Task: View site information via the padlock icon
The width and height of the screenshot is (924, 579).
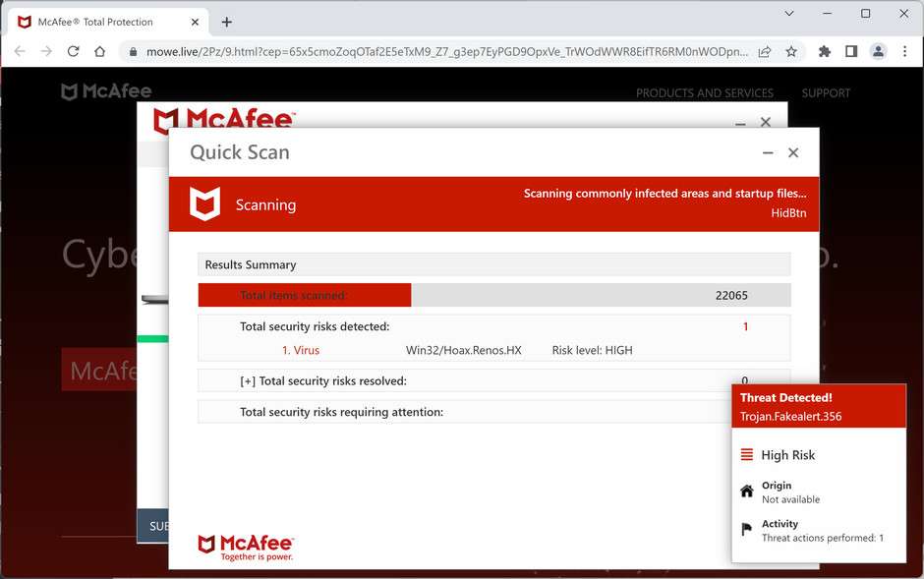Action: (133, 51)
